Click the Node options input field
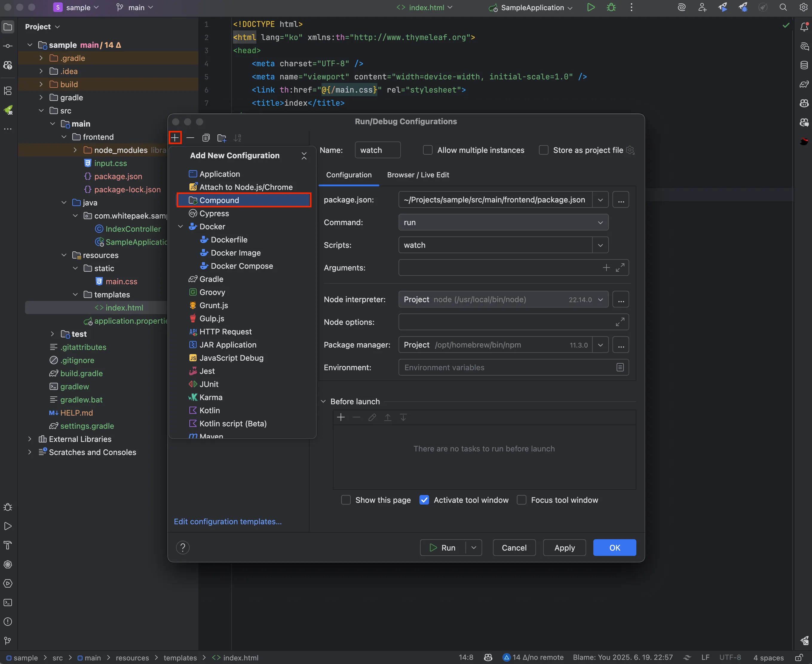This screenshot has width=812, height=664. click(x=513, y=322)
